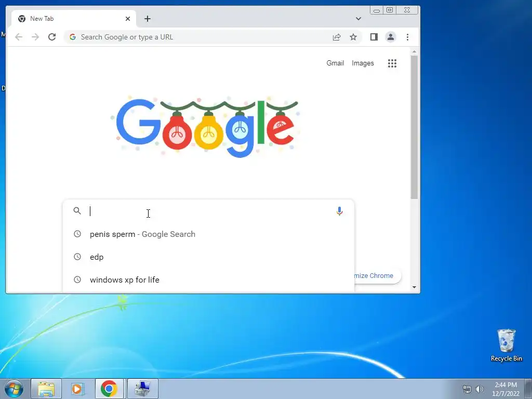This screenshot has height=399, width=532.
Task: Open the Gmail link
Action: tap(335, 63)
